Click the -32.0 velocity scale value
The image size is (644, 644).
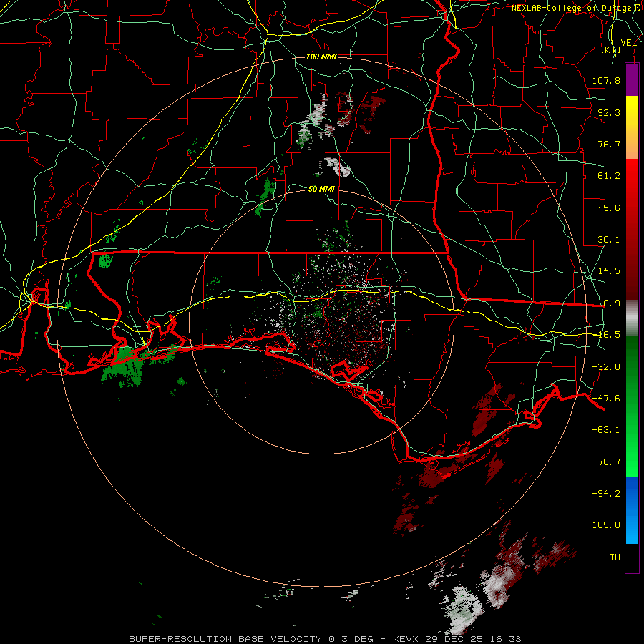coord(606,367)
